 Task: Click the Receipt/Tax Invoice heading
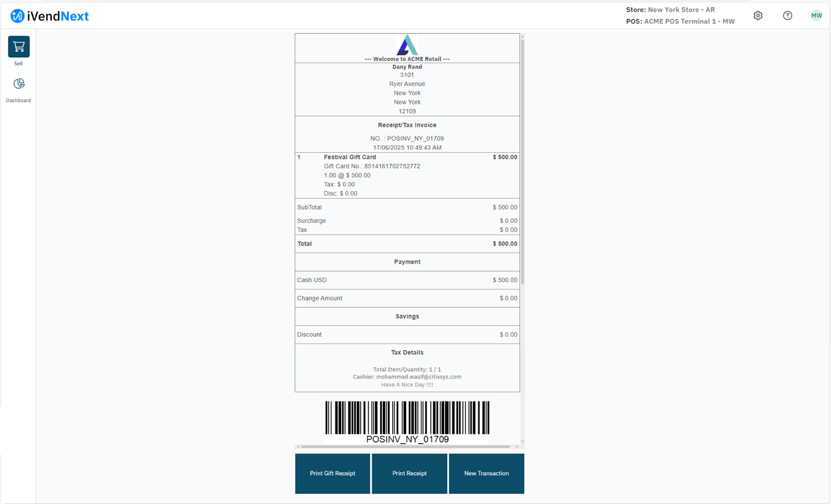(407, 125)
